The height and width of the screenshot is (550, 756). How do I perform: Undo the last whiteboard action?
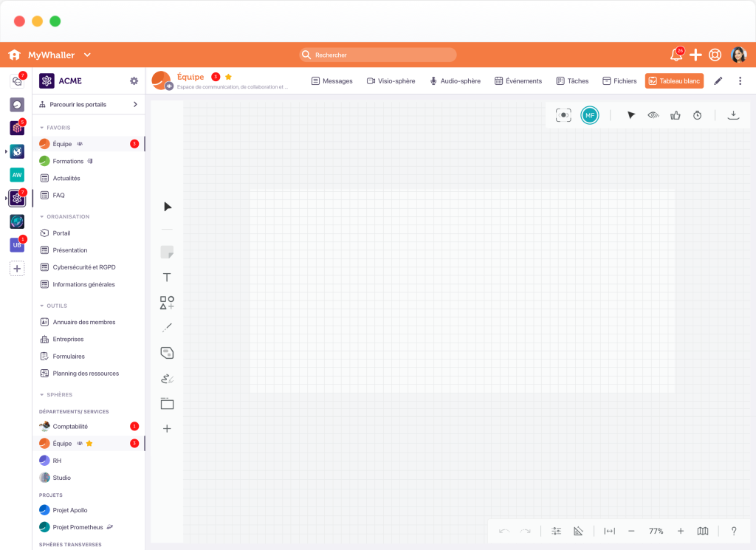[504, 532]
